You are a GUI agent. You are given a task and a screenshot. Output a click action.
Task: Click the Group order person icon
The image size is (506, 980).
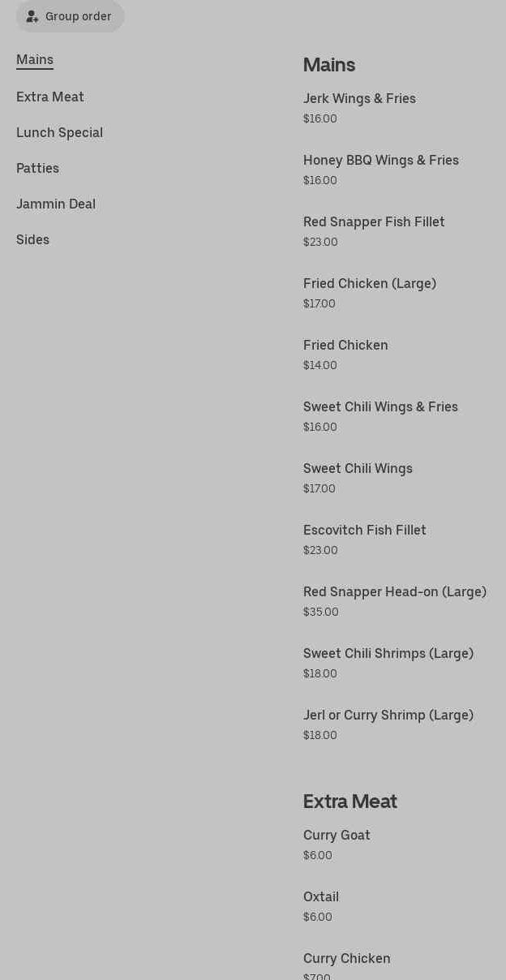click(32, 16)
